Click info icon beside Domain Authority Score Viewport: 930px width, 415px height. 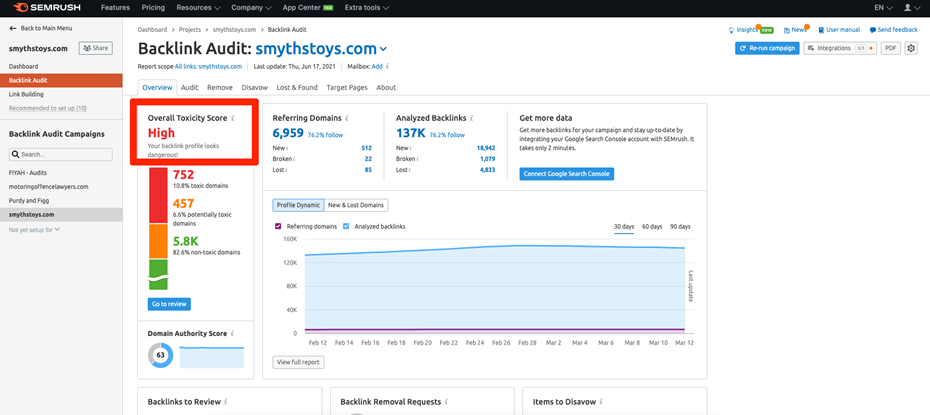coord(232,334)
